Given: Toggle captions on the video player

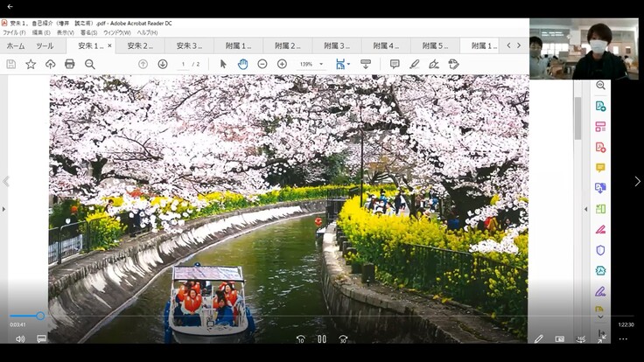Looking at the screenshot, I should [41, 339].
